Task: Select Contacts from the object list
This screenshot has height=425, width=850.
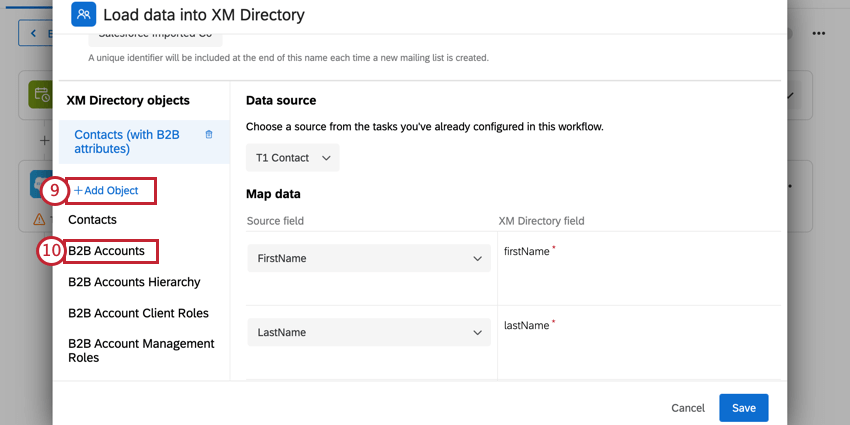Action: (92, 220)
